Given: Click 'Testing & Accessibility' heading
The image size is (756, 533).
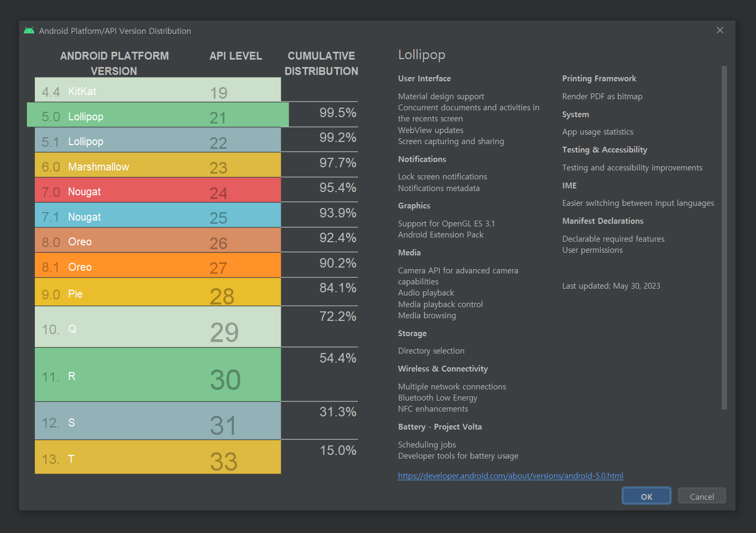Looking at the screenshot, I should (x=604, y=150).
